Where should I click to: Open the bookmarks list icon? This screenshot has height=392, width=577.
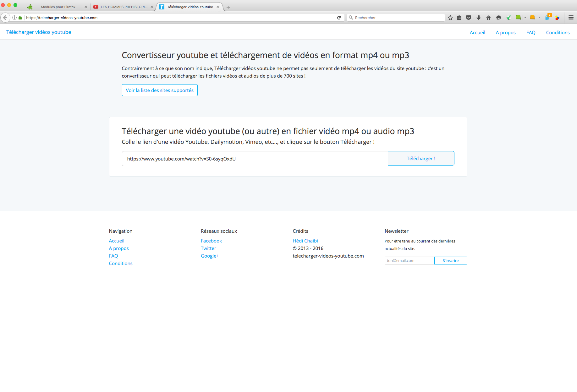[x=459, y=18]
